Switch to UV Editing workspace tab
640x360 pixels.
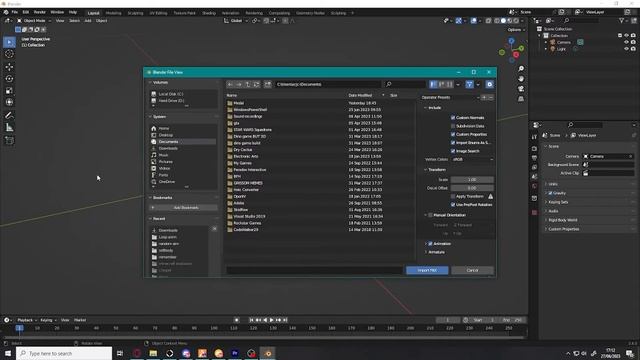coord(158,13)
